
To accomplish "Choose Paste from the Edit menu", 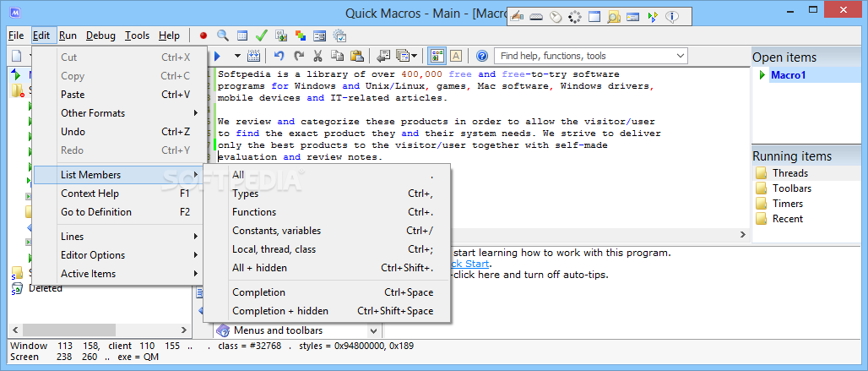I will tap(117, 95).
